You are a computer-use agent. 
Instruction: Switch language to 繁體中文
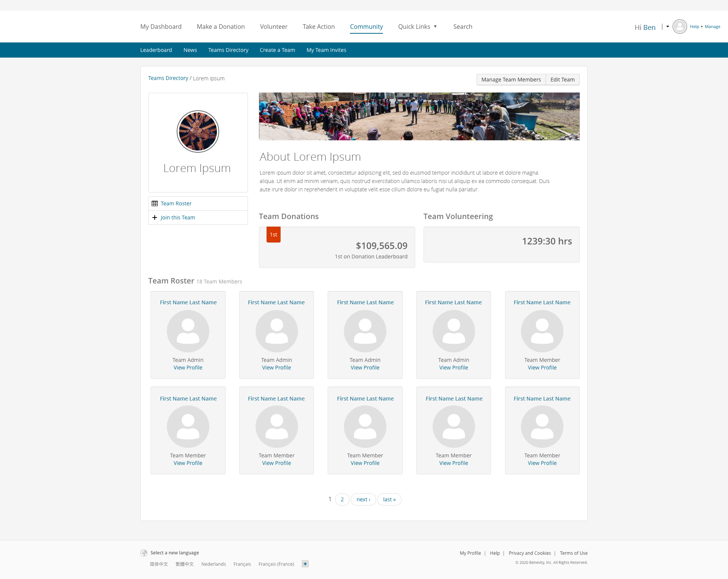tap(185, 564)
